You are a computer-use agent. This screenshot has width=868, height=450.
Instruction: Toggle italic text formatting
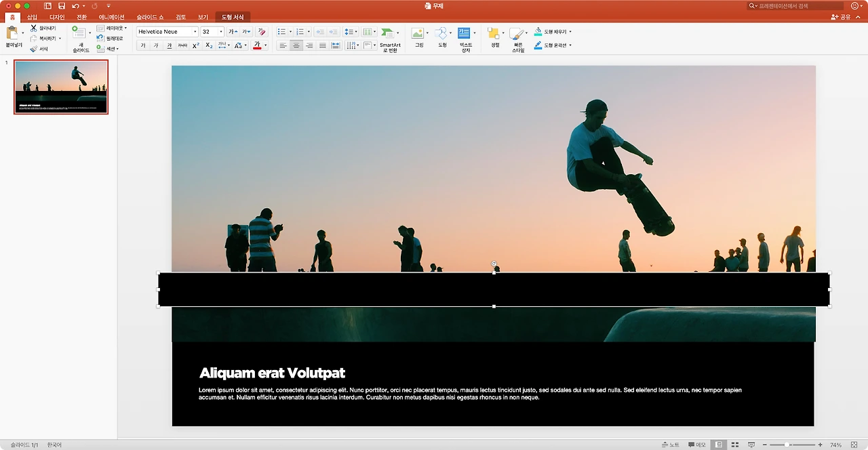click(x=156, y=45)
